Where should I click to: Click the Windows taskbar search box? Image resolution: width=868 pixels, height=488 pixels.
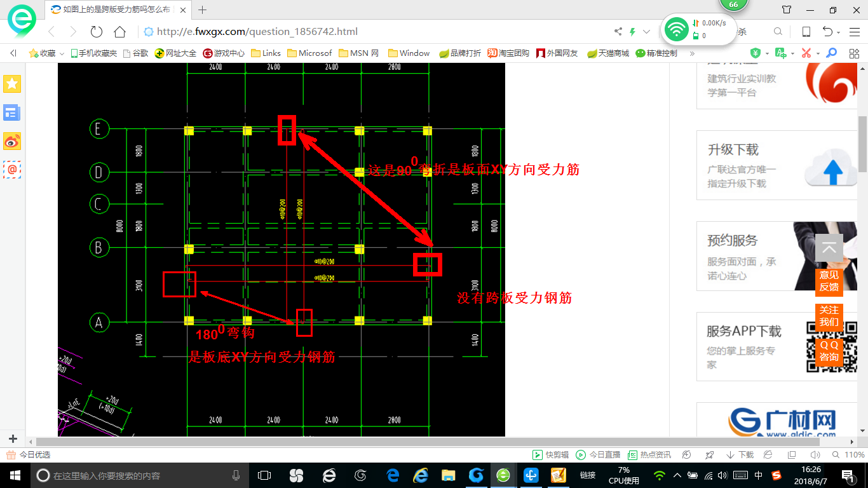[x=140, y=475]
